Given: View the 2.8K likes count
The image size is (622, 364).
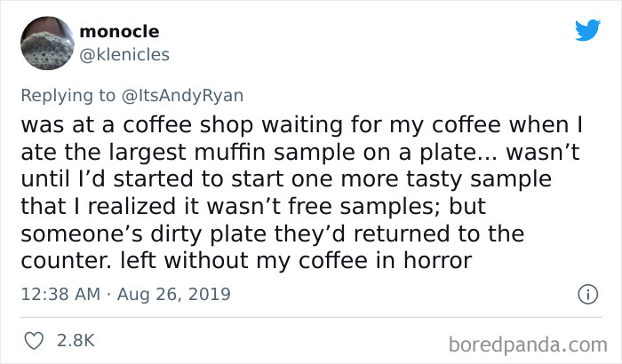Looking at the screenshot, I should pyautogui.click(x=76, y=341).
